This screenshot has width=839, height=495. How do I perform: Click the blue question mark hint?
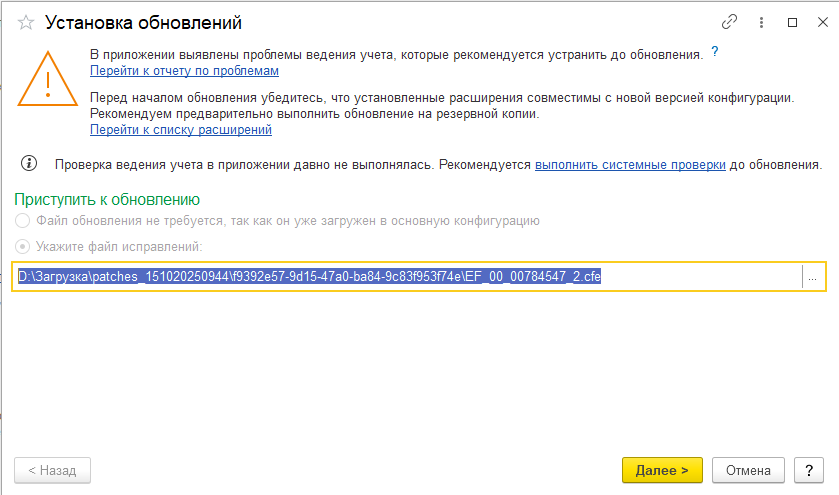[x=715, y=51]
